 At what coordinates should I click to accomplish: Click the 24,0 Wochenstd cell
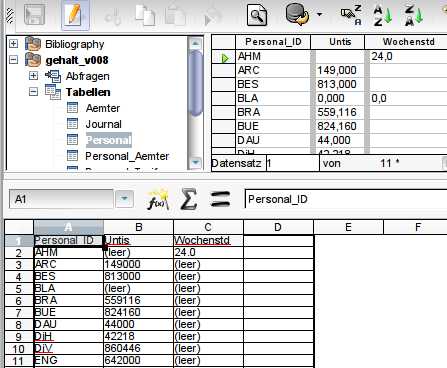(x=408, y=56)
